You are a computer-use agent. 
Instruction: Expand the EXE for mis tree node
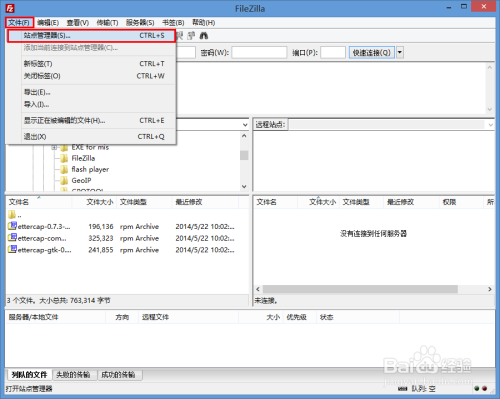click(54, 147)
